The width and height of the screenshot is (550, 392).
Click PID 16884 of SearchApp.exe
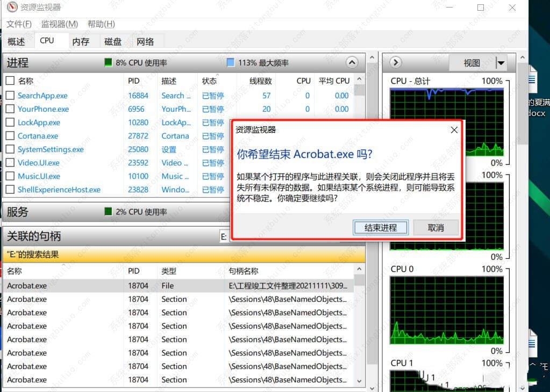click(x=138, y=96)
